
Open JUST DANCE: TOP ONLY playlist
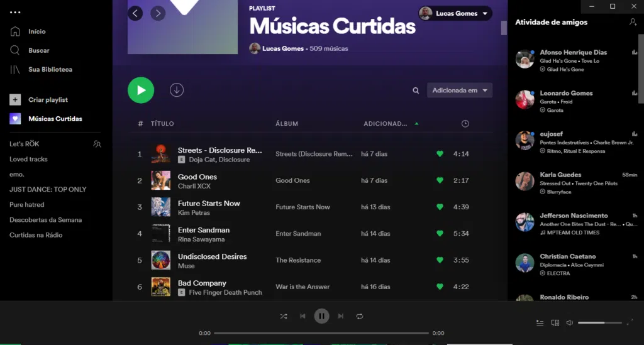(48, 190)
